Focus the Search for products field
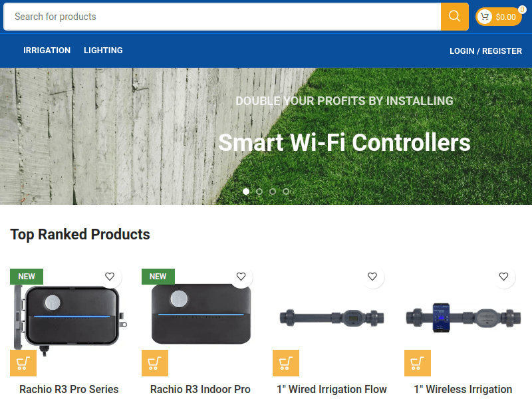The image size is (532, 399). point(222,17)
